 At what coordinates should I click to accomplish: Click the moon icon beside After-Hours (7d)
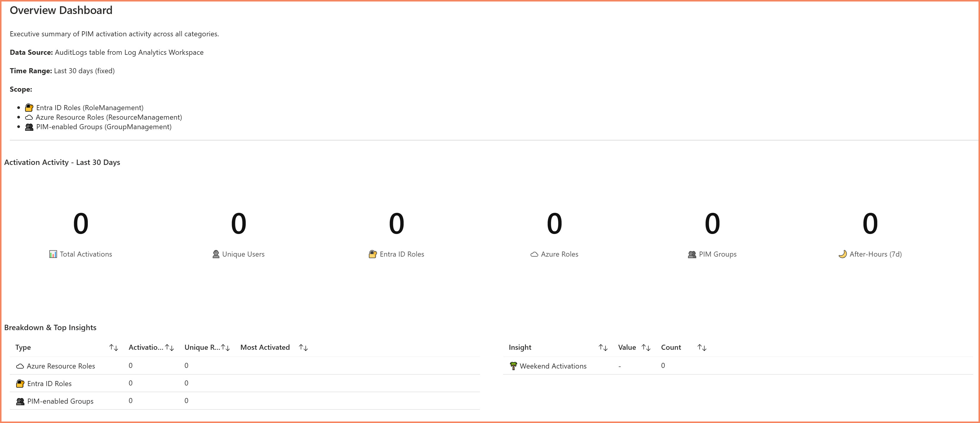pyautogui.click(x=844, y=254)
